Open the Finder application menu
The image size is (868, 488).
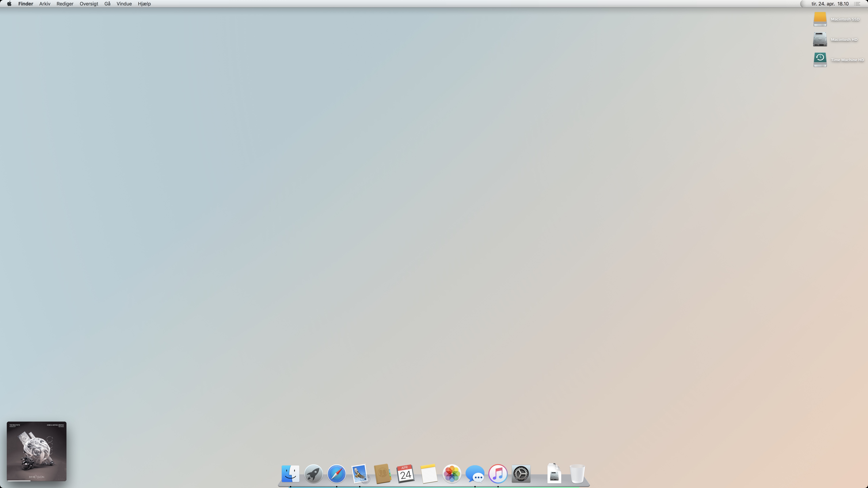pos(26,4)
